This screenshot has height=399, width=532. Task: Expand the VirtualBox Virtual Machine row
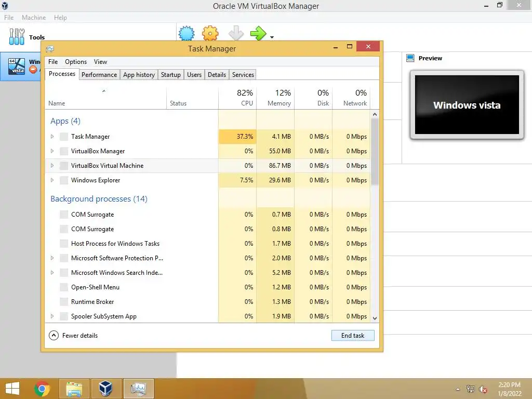(52, 166)
